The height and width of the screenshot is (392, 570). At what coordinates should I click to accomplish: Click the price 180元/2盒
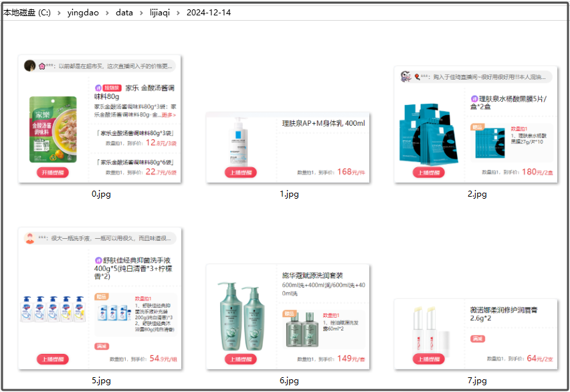pyautogui.click(x=538, y=172)
